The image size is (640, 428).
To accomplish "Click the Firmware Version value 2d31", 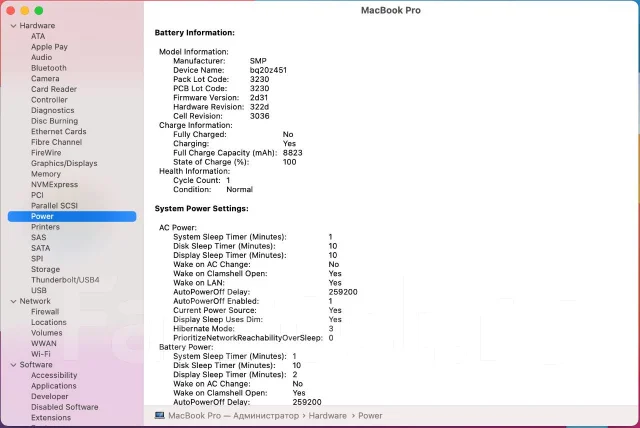I will coord(259,98).
